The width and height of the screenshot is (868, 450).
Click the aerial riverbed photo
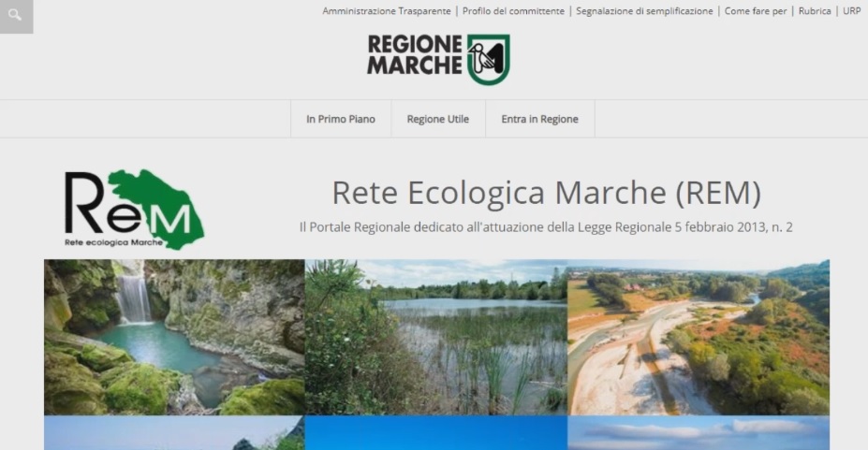[699, 337]
